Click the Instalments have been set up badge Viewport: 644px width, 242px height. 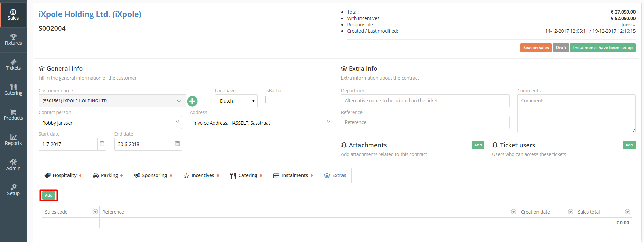(x=603, y=48)
